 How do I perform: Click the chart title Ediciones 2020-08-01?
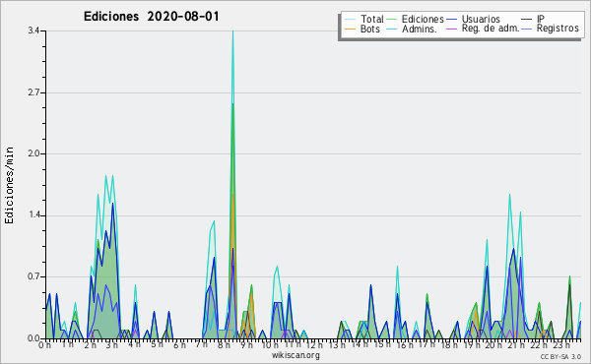click(x=151, y=17)
